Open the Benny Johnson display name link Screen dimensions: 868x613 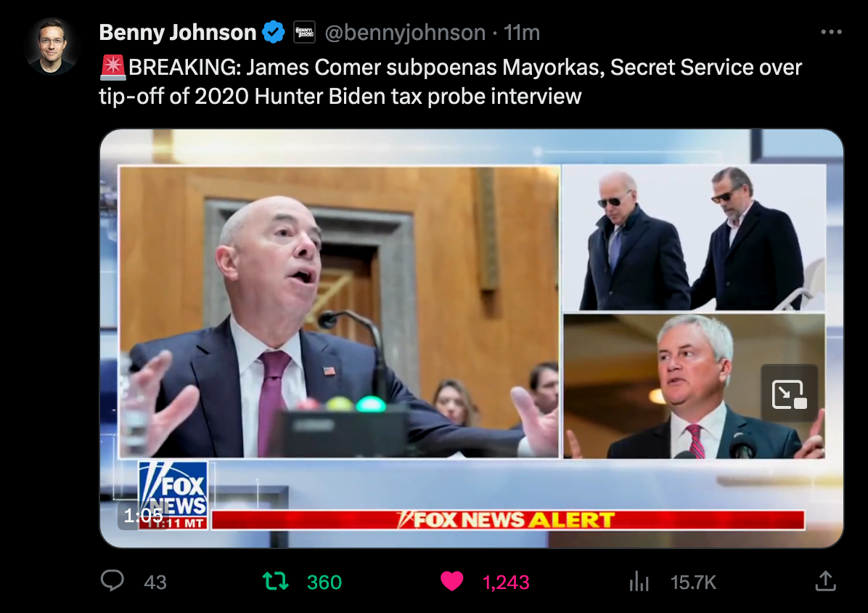178,32
